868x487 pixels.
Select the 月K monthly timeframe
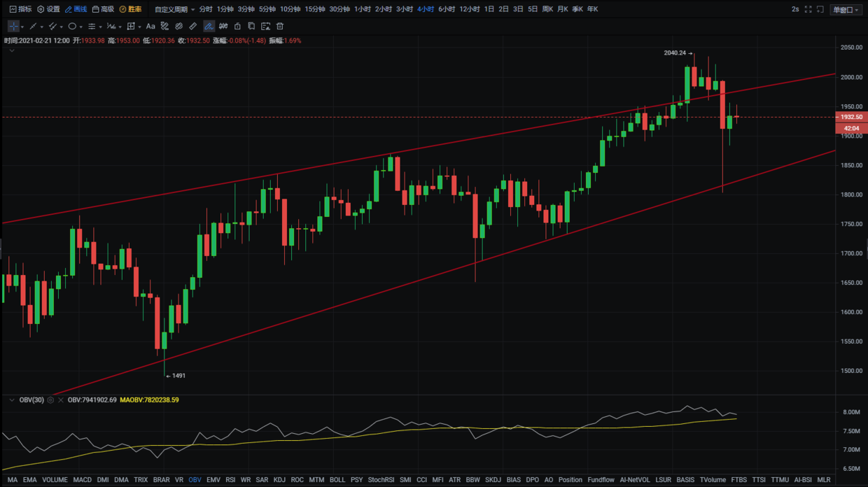pos(563,9)
